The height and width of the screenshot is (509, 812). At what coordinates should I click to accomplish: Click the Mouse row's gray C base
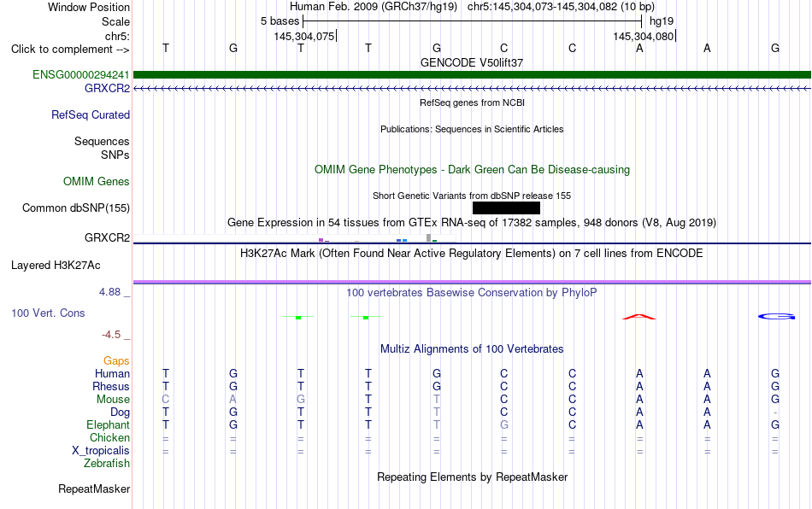click(166, 400)
